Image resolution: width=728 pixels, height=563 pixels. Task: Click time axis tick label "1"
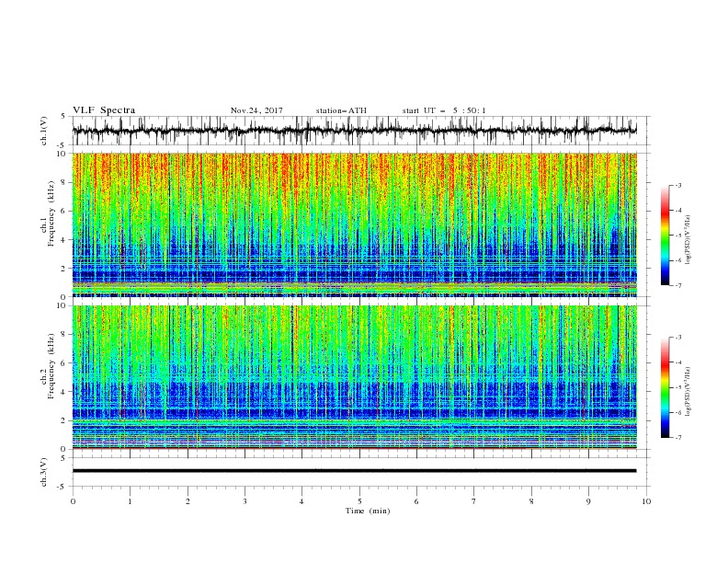click(x=130, y=501)
